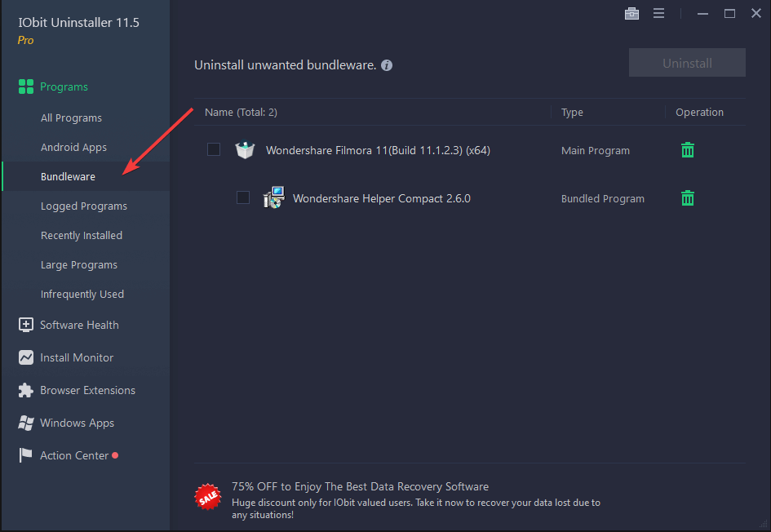Open the Programs section label

[x=64, y=87]
